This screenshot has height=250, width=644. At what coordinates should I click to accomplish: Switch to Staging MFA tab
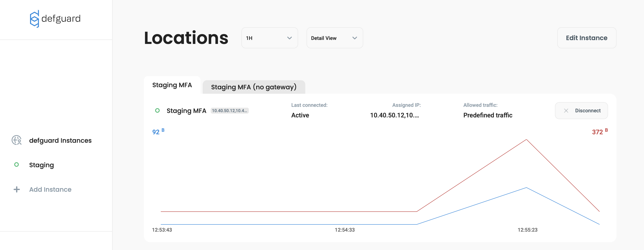pyautogui.click(x=172, y=85)
